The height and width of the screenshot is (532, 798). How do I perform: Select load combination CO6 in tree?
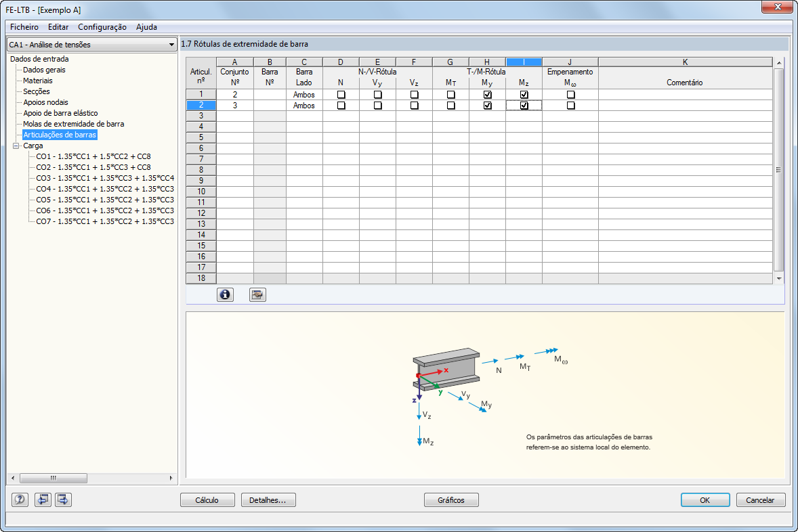(x=105, y=210)
